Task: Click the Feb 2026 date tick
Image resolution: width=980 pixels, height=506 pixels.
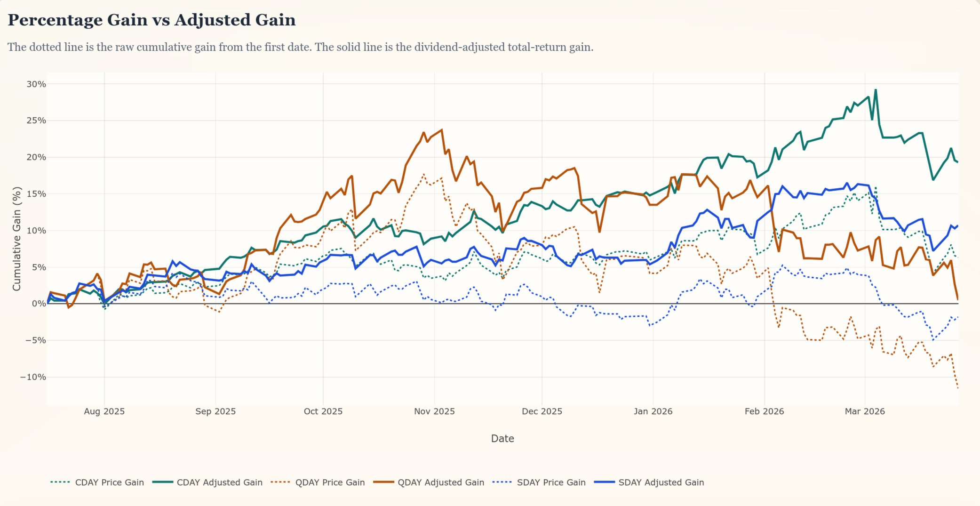Action: click(x=764, y=411)
